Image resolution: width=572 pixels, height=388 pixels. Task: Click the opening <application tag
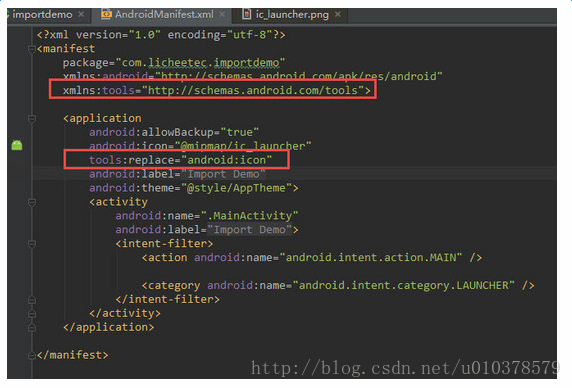(102, 119)
